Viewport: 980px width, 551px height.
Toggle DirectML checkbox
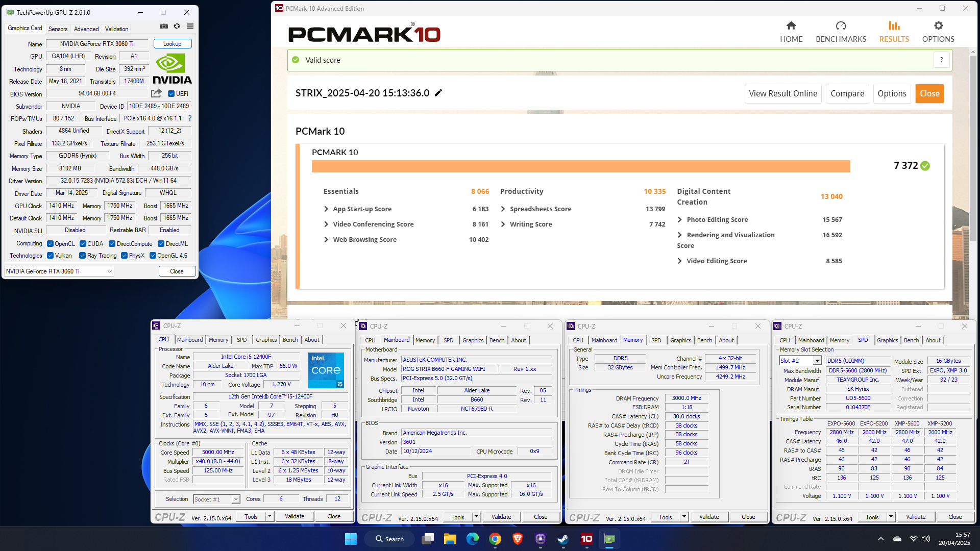(161, 244)
